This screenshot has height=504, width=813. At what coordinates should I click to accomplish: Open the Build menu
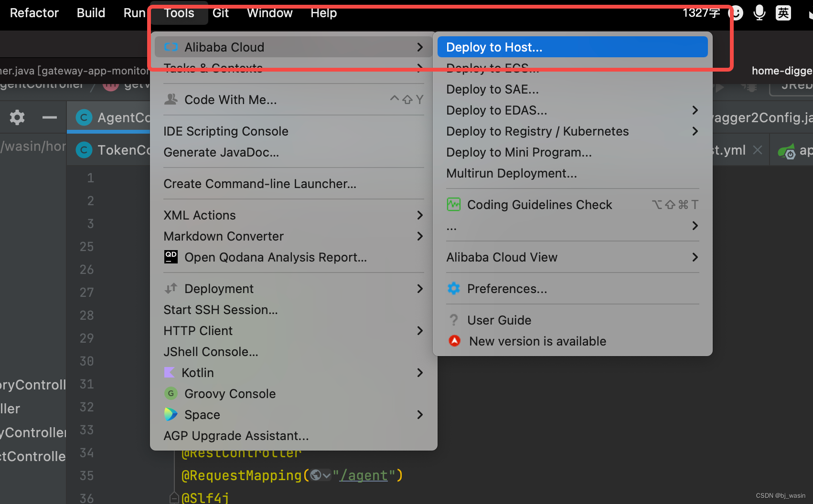(91, 13)
